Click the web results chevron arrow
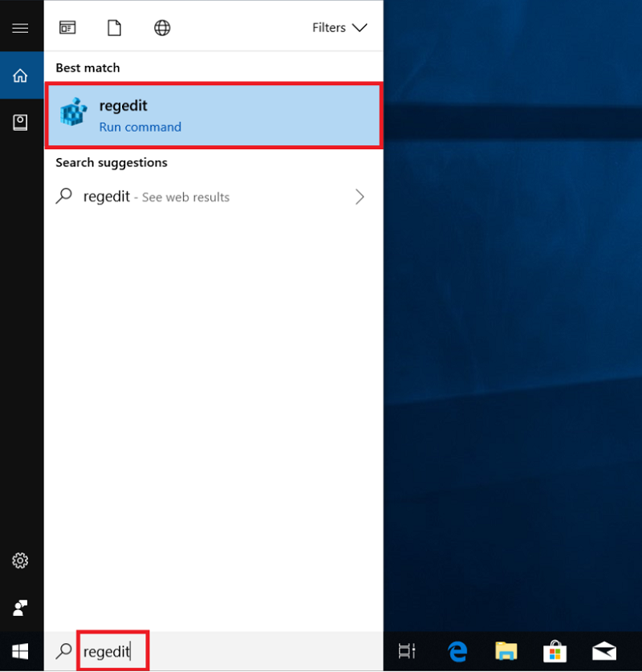Viewport: 642px width, 672px height. point(360,196)
